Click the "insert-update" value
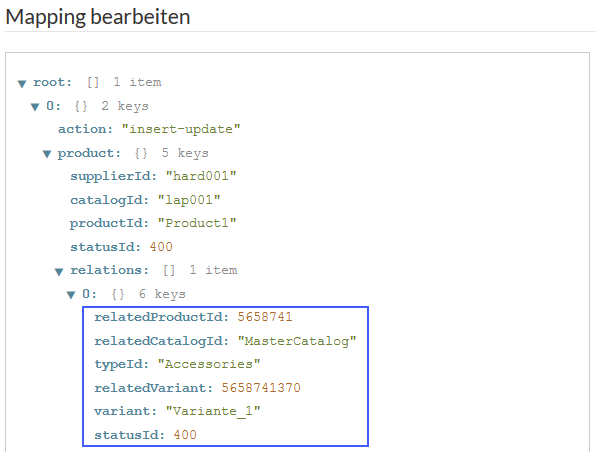The height and width of the screenshot is (452, 596). 181,129
